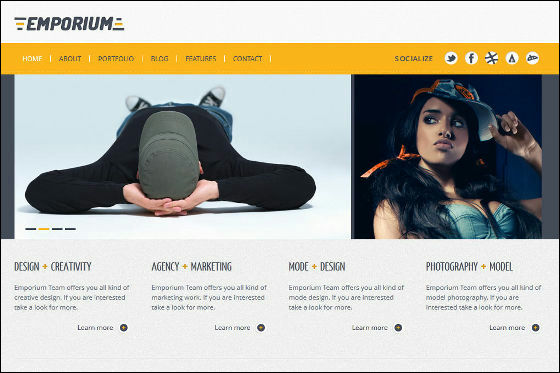Click the last social icon in Socialize row
560x373 pixels.
pos(532,58)
